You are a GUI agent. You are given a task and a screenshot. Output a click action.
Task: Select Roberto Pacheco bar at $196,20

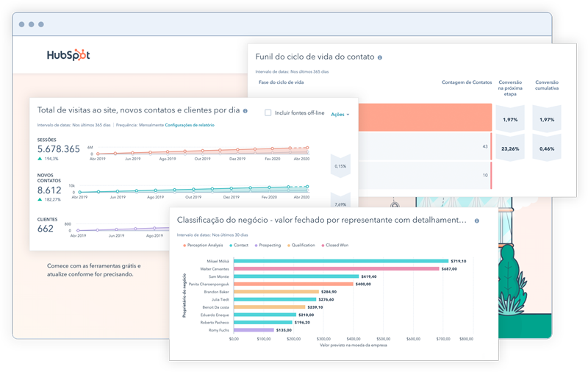coord(263,323)
